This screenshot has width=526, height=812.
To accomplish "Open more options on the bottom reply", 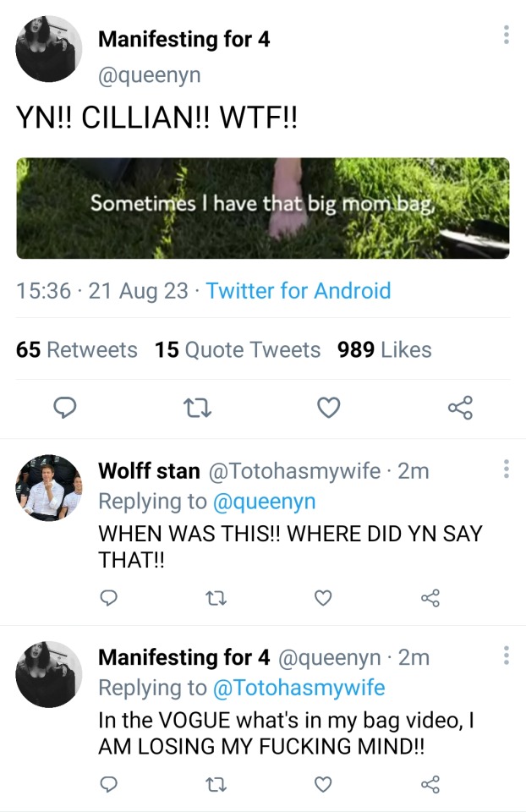I will tap(506, 656).
